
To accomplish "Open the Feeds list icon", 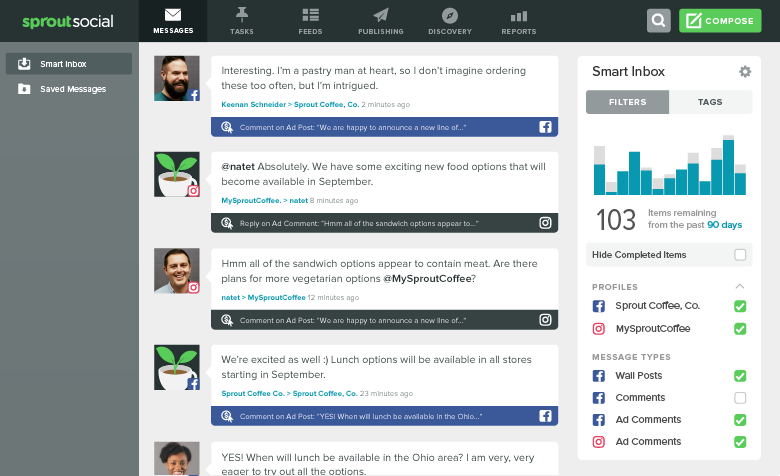I will coord(310,15).
